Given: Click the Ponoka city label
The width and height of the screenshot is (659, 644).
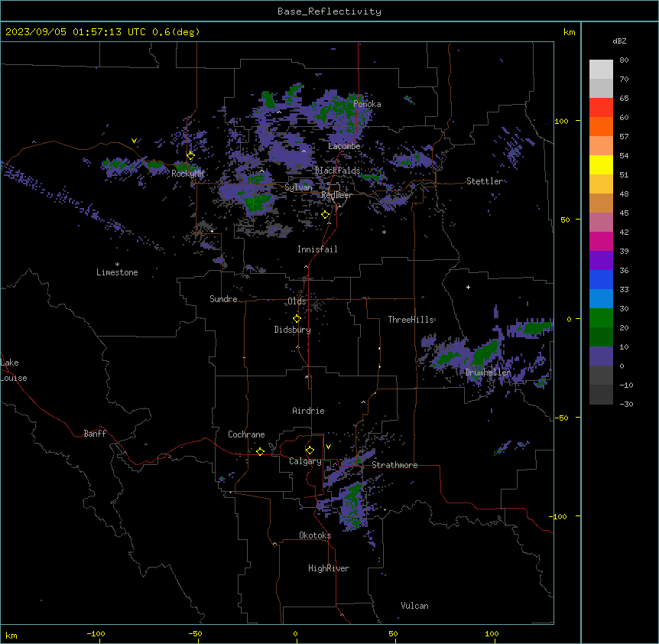Looking at the screenshot, I should pyautogui.click(x=367, y=104).
